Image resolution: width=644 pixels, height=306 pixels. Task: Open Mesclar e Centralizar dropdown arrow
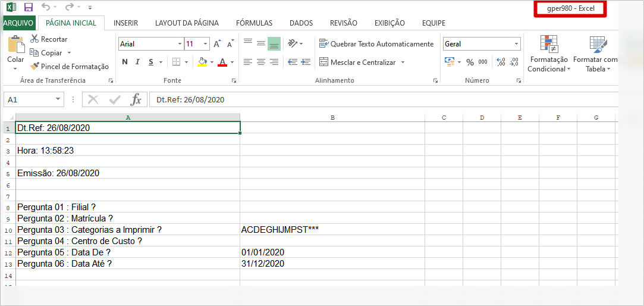click(403, 63)
